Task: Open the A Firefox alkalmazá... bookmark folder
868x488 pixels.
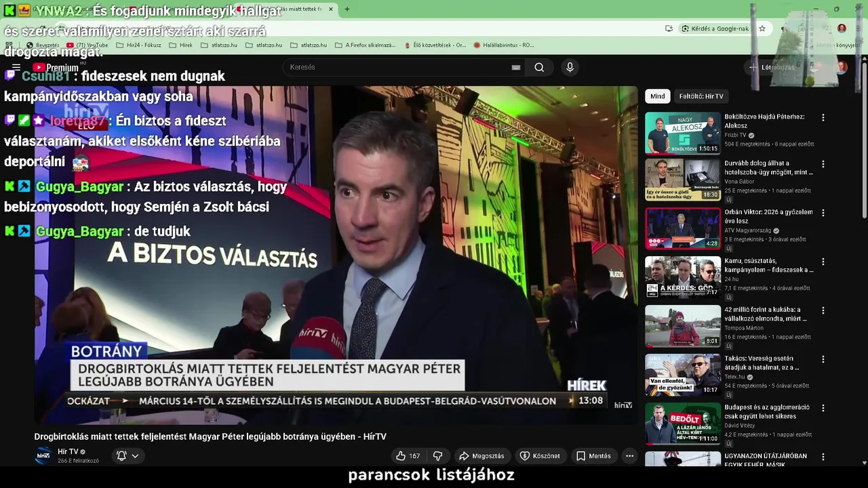Action: (365, 45)
